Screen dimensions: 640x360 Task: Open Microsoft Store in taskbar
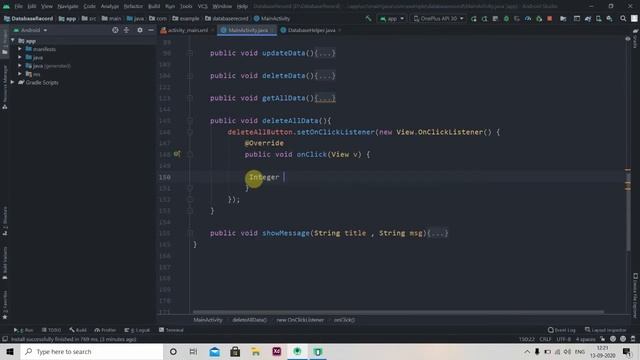point(235,351)
